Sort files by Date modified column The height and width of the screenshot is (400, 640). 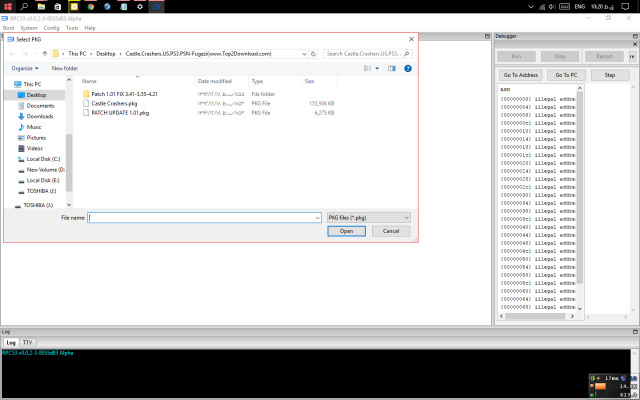215,81
